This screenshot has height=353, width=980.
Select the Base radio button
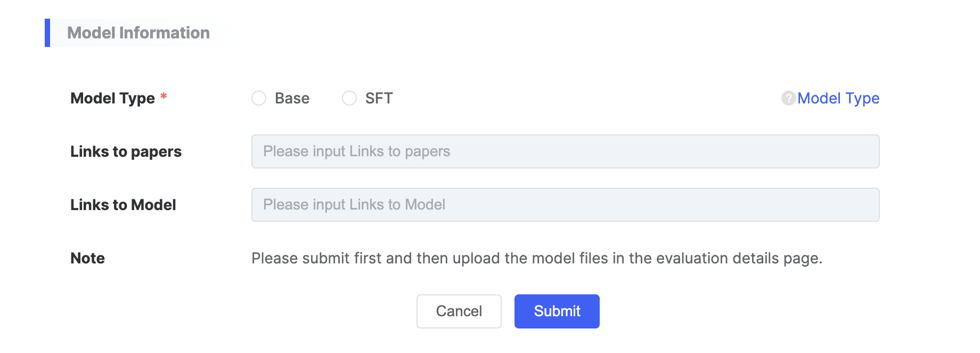pos(259,98)
